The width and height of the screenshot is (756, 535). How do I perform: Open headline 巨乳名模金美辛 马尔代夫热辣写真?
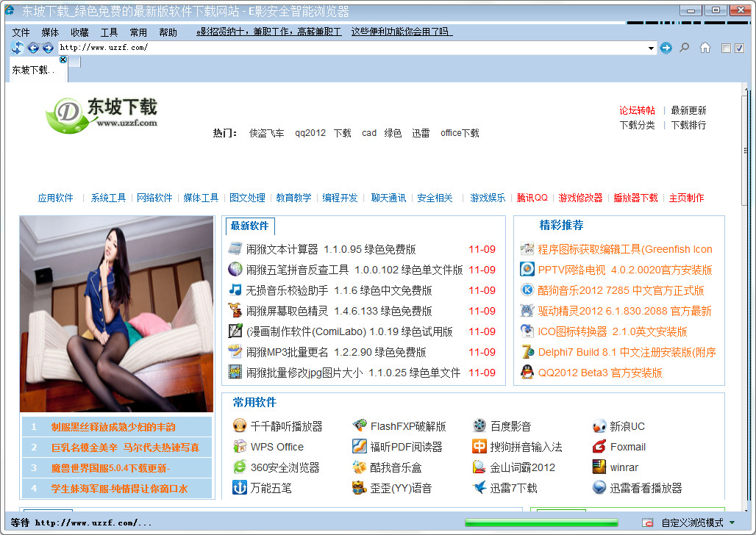pos(125,448)
